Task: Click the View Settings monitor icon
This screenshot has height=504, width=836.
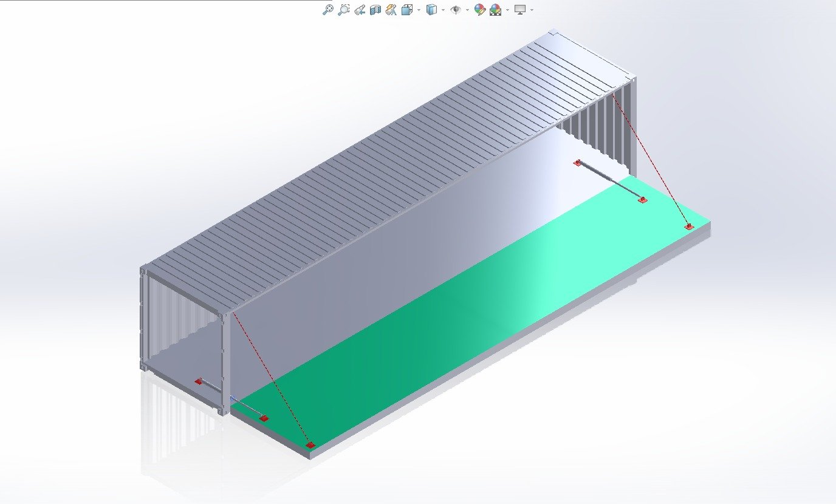Action: click(520, 10)
